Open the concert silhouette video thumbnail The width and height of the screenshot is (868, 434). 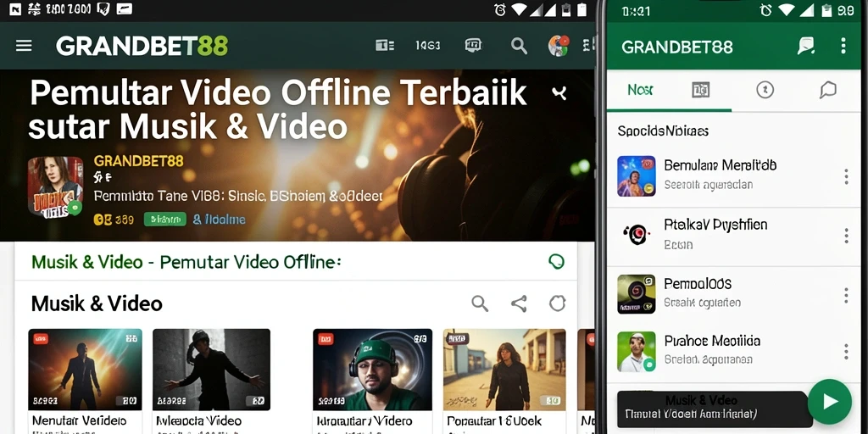coord(86,370)
